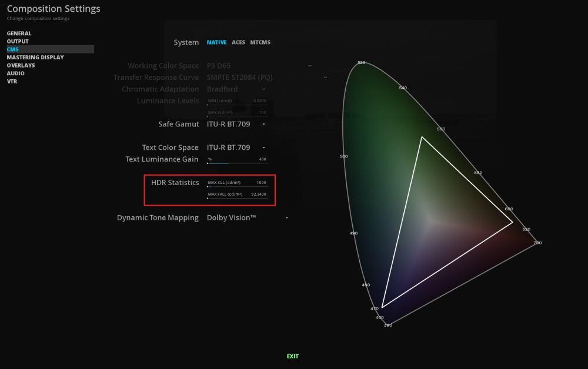Open Chromatic Adaptation Bradford dropdown
The image size is (588, 369).
(x=236, y=89)
